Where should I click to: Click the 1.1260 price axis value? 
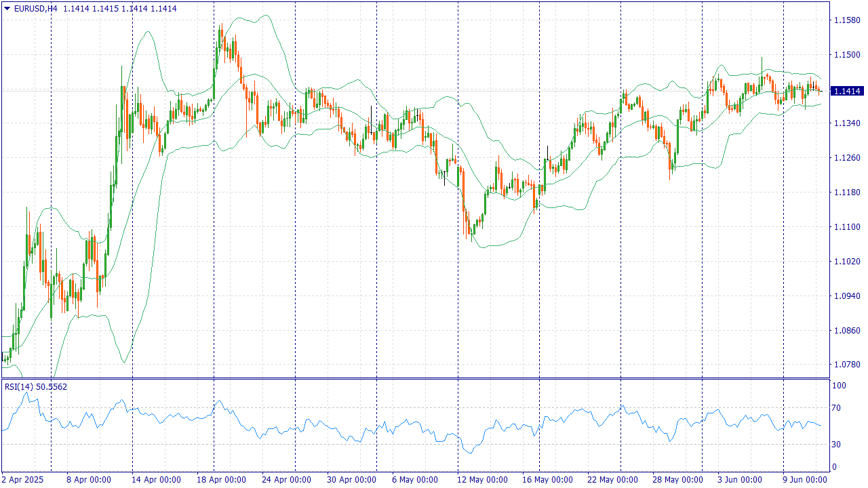point(846,158)
